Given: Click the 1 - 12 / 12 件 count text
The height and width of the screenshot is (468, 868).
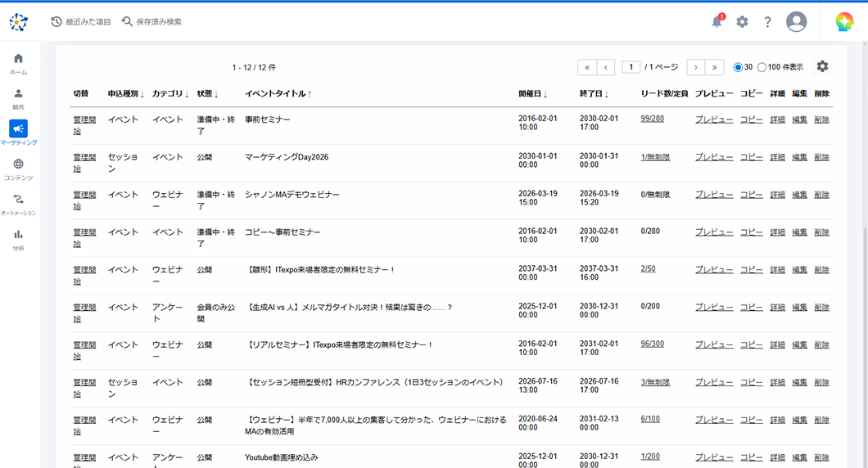Looking at the screenshot, I should 254,67.
